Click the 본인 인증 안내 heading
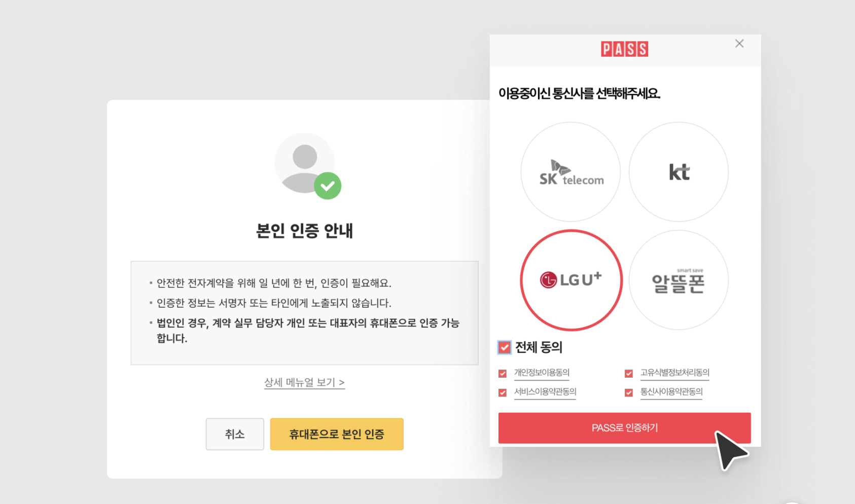Viewport: 855px width, 504px height. coord(304,231)
